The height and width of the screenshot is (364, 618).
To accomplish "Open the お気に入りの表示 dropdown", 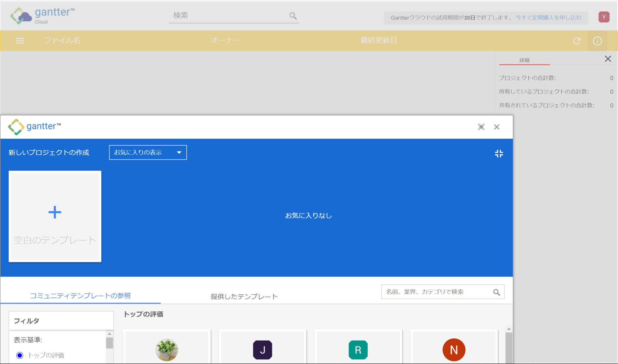I will [148, 152].
